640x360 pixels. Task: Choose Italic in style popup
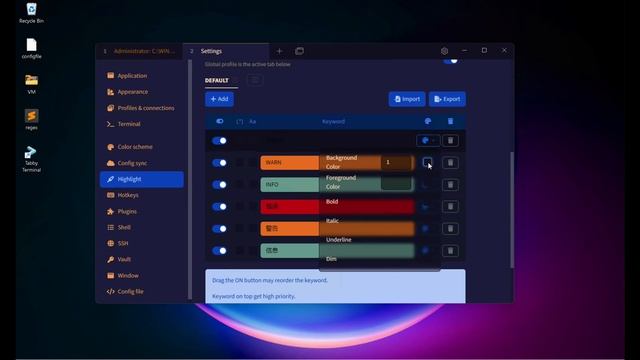pyautogui.click(x=332, y=220)
